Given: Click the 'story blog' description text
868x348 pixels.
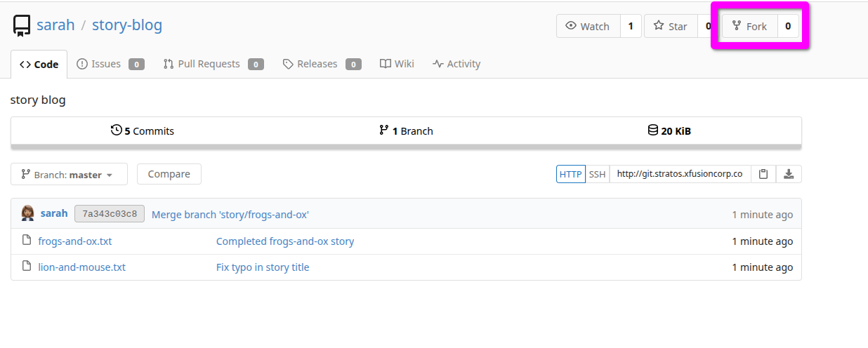Looking at the screenshot, I should 38,100.
